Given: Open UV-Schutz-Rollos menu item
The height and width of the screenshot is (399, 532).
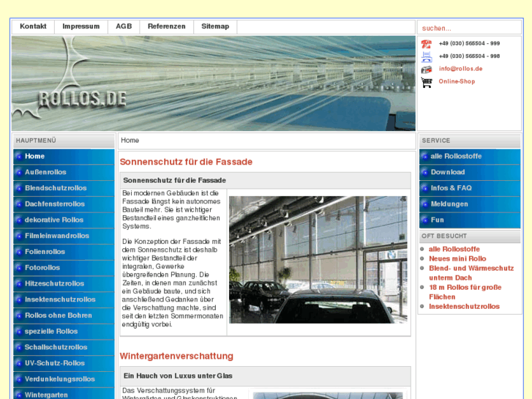Looking at the screenshot, I should coord(64,363).
